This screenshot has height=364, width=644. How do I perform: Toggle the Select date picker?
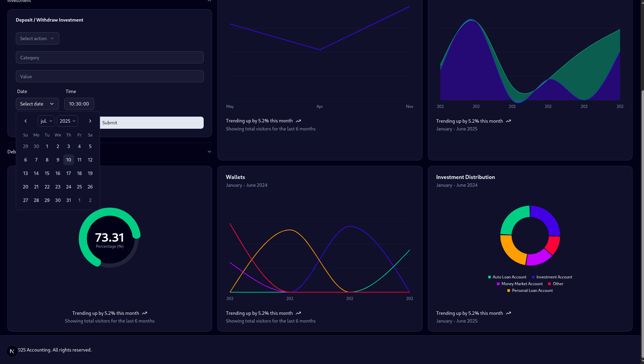point(37,104)
